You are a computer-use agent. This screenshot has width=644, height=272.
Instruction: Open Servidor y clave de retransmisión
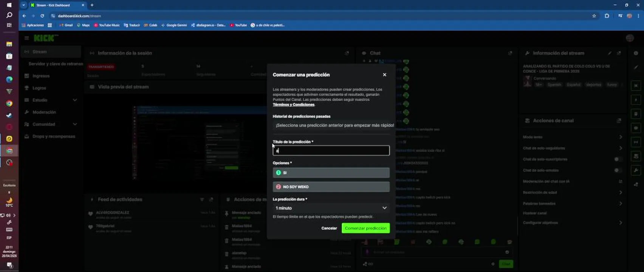coord(55,64)
